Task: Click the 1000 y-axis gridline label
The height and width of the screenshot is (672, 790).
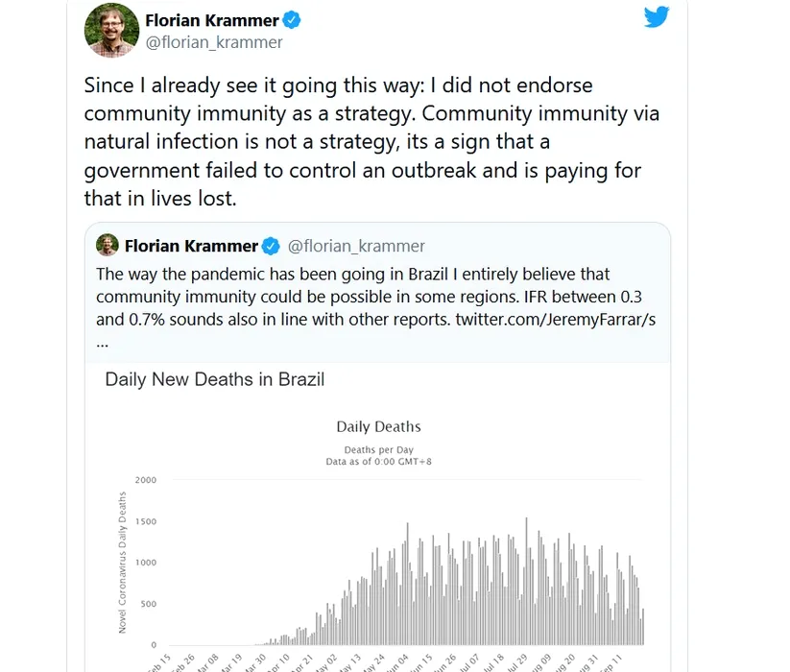Action: pyautogui.click(x=145, y=563)
